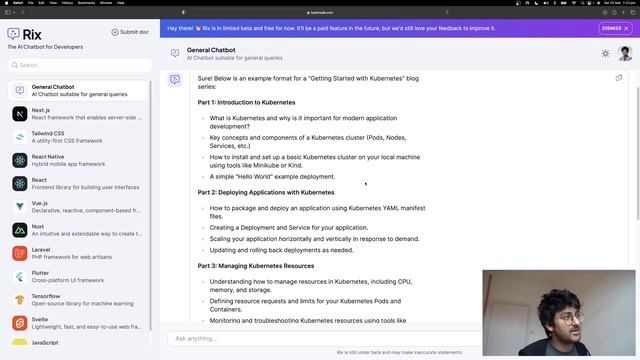Click the Rix logo icon
Image resolution: width=640 pixels, height=360 pixels.
[x=13, y=34]
